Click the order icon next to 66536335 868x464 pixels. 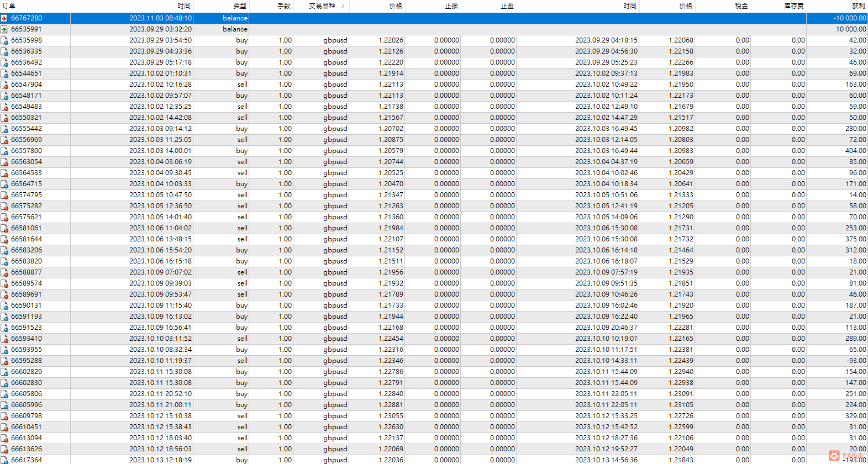[4, 51]
